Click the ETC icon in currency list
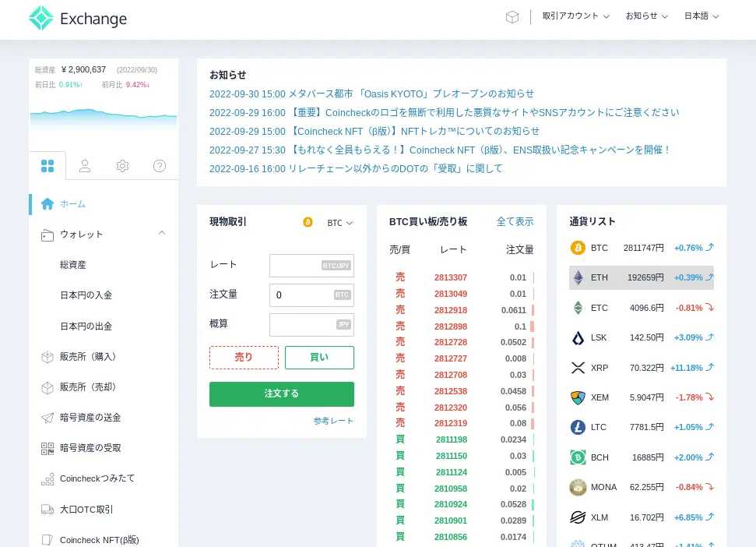The width and height of the screenshot is (756, 547). [x=578, y=308]
